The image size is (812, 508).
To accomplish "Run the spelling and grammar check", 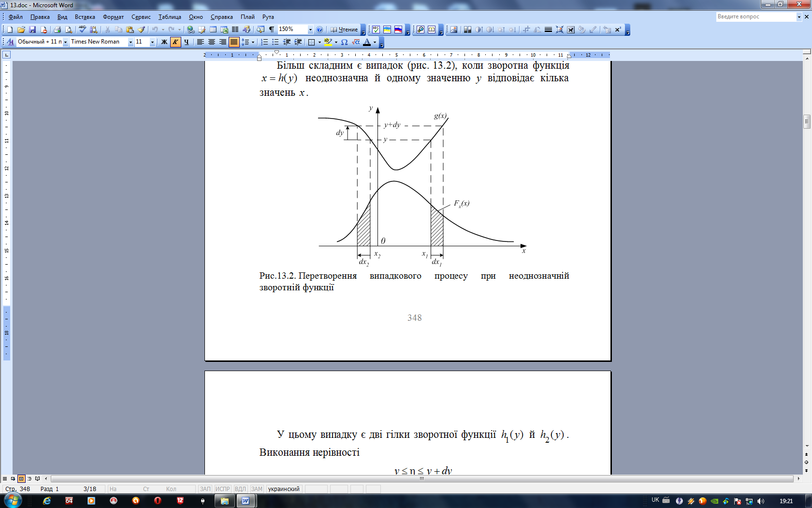I will (83, 30).
